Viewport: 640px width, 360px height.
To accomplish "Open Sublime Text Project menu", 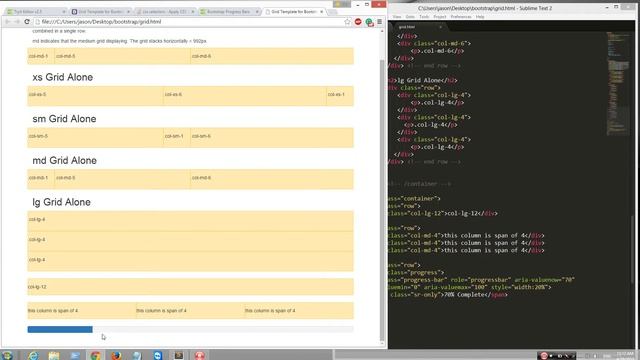I will (440, 17).
